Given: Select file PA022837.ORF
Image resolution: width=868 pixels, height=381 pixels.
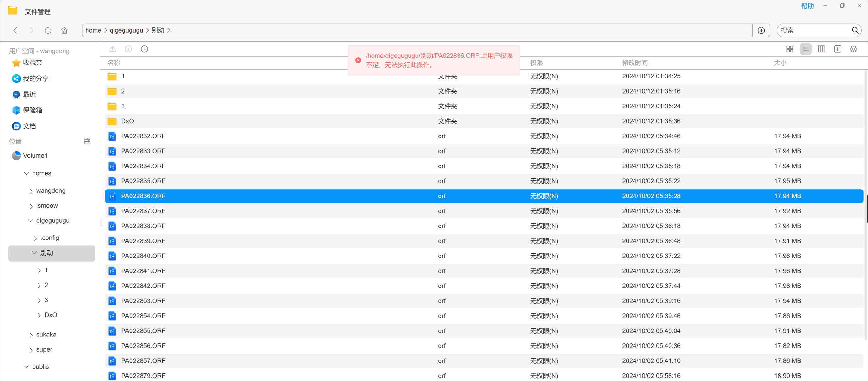Looking at the screenshot, I should pyautogui.click(x=484, y=211).
